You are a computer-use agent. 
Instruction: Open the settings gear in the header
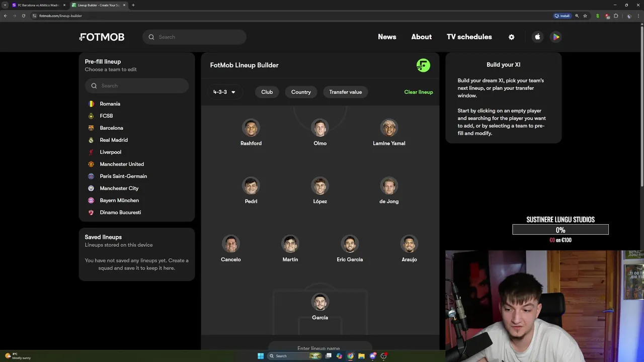[511, 37]
